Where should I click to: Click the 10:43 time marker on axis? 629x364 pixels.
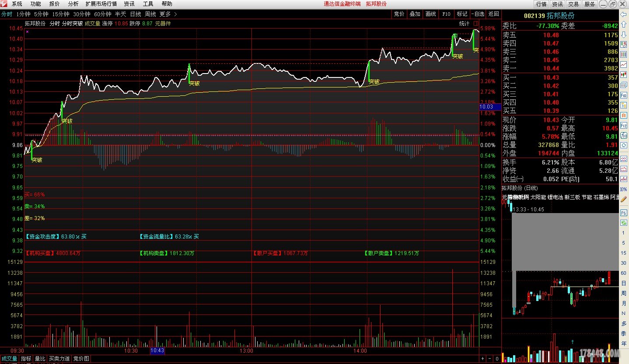pos(157,350)
